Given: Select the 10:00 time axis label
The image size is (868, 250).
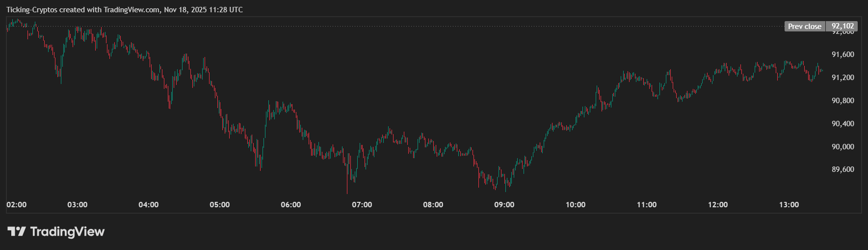Looking at the screenshot, I should pyautogui.click(x=576, y=205).
